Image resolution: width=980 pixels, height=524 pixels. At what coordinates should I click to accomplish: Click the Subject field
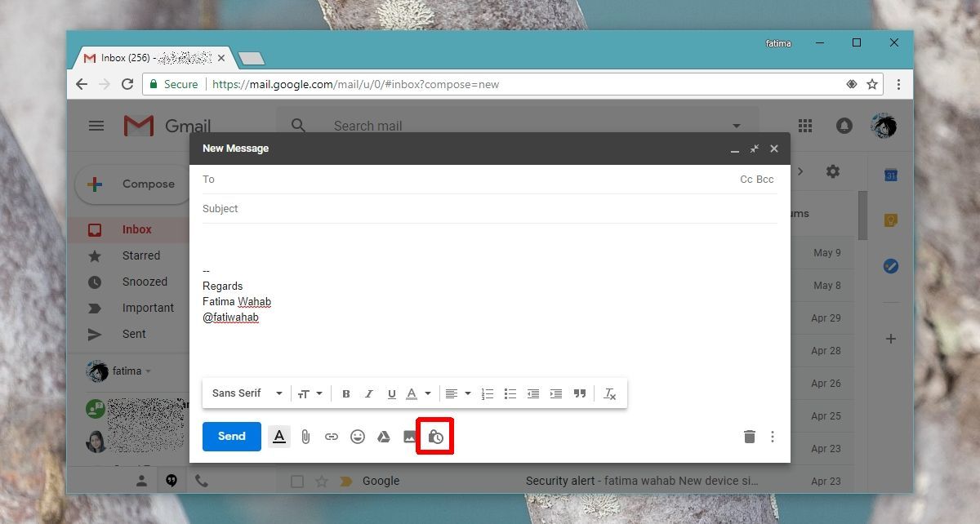click(490, 209)
